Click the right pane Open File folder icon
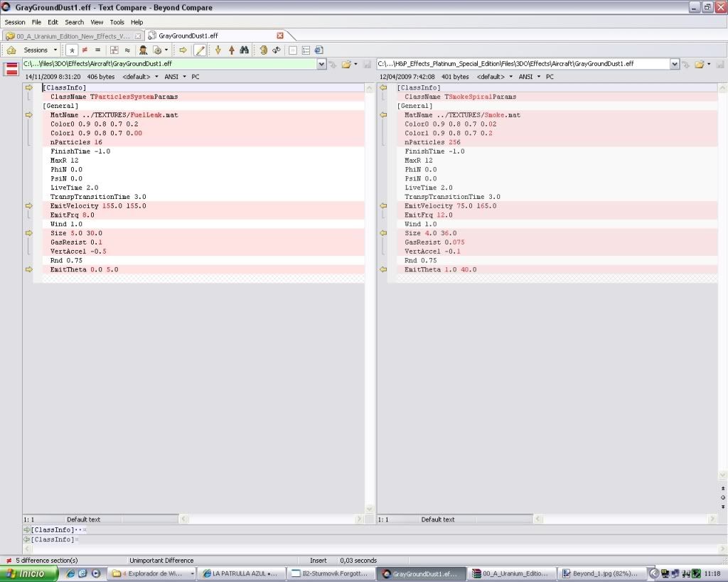728x582 pixels. (700, 64)
